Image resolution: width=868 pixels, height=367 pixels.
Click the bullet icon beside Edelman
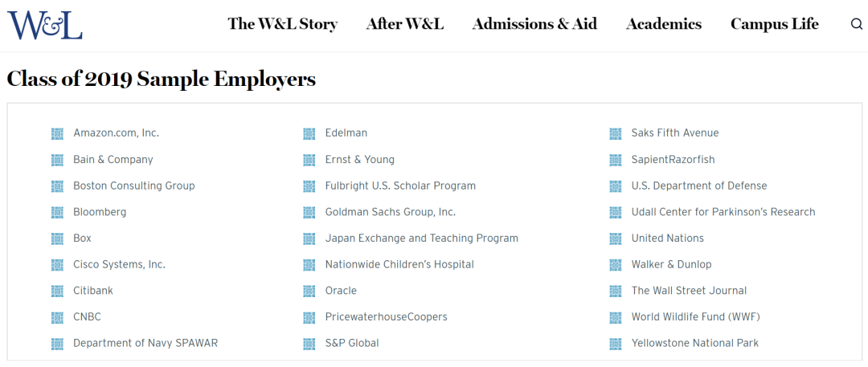309,133
